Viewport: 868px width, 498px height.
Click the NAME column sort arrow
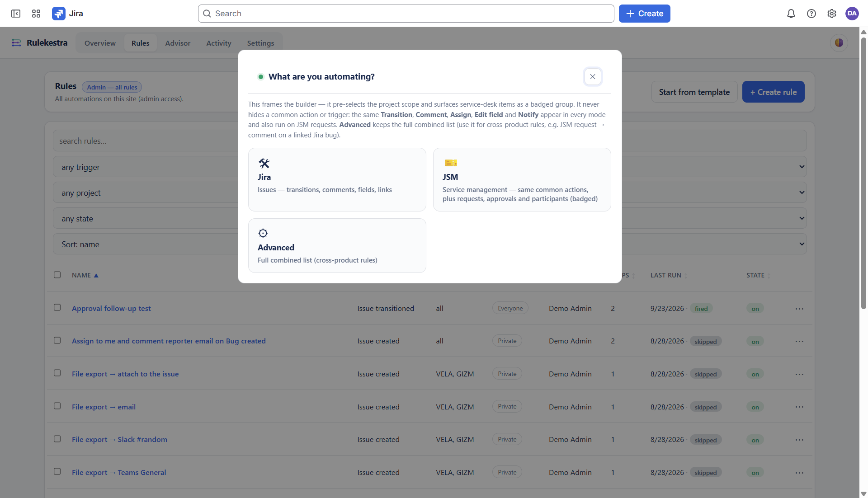[x=96, y=275]
